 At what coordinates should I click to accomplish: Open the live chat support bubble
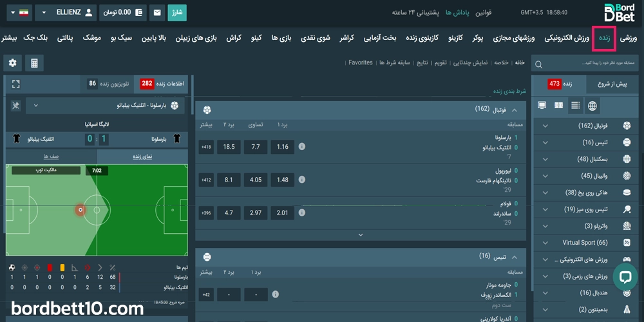point(625,277)
